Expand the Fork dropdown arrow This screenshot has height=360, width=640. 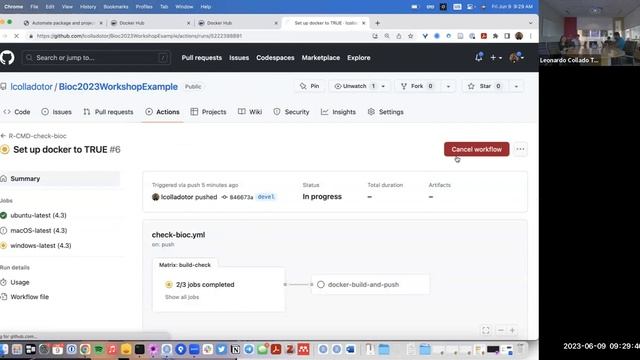coord(448,86)
